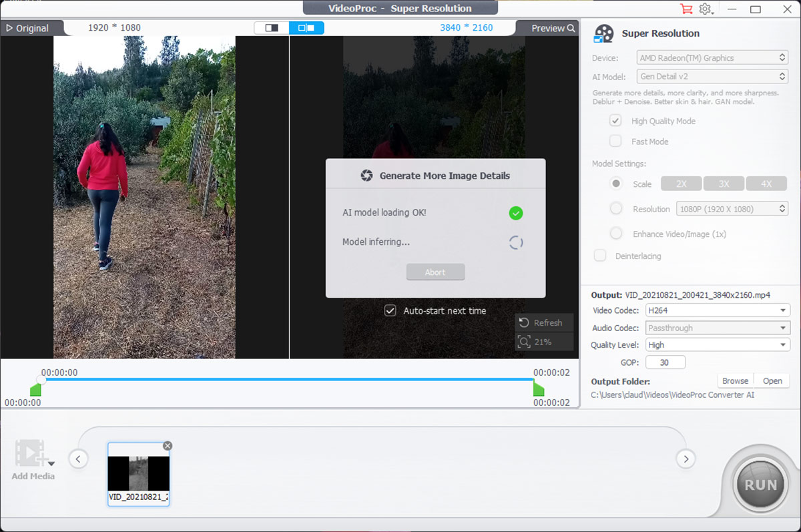Click the green AI model loading checkmark

click(x=515, y=213)
